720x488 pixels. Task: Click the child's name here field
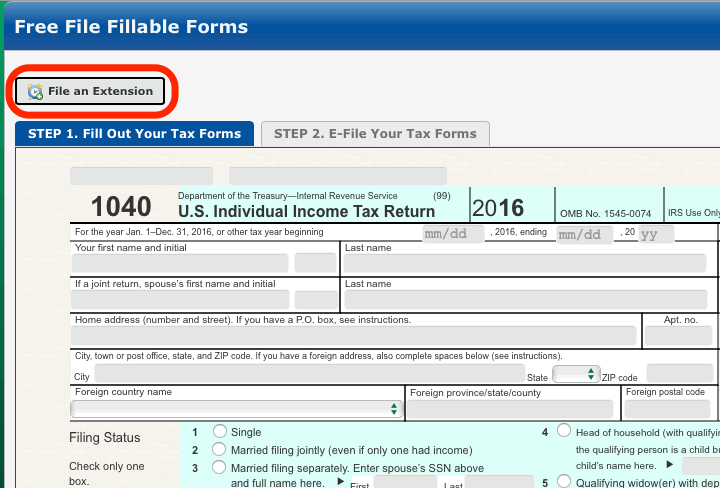[x=701, y=466]
